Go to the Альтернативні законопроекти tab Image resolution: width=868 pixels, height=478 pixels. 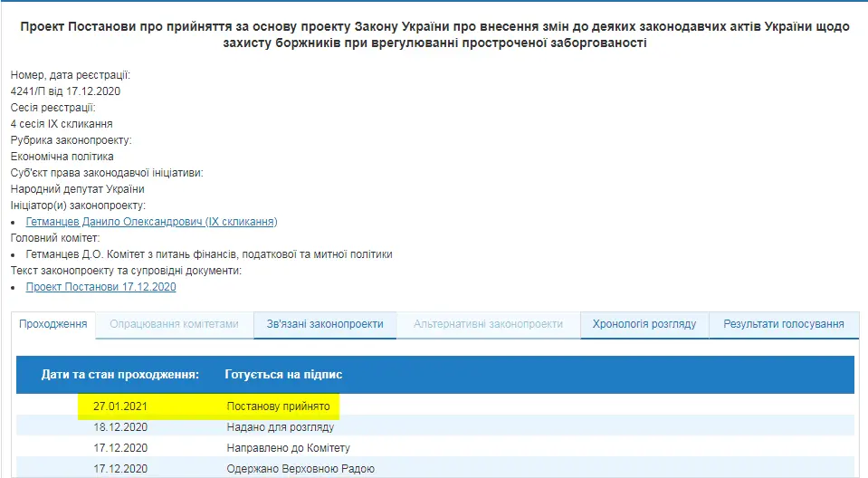click(488, 324)
